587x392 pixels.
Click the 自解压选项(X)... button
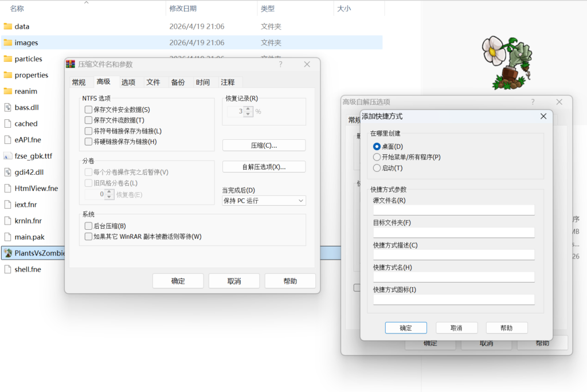(264, 167)
